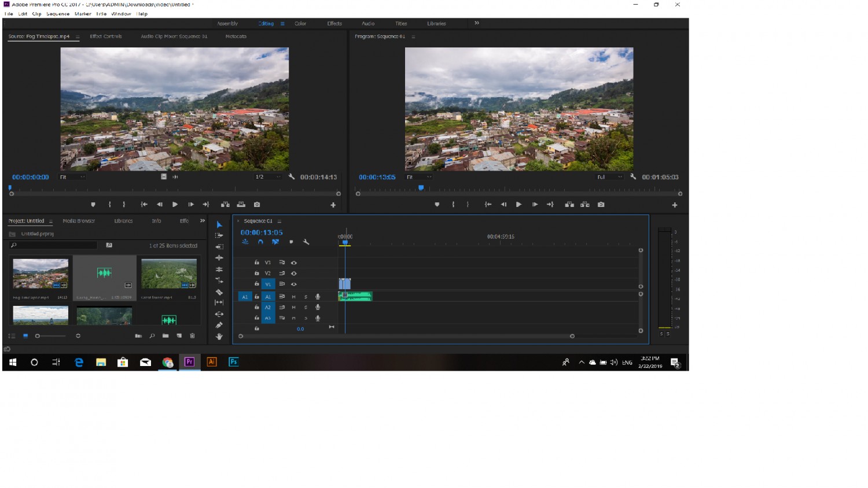868x488 pixels.
Task: Toggle Snap magnet in timeline
Action: (x=260, y=242)
